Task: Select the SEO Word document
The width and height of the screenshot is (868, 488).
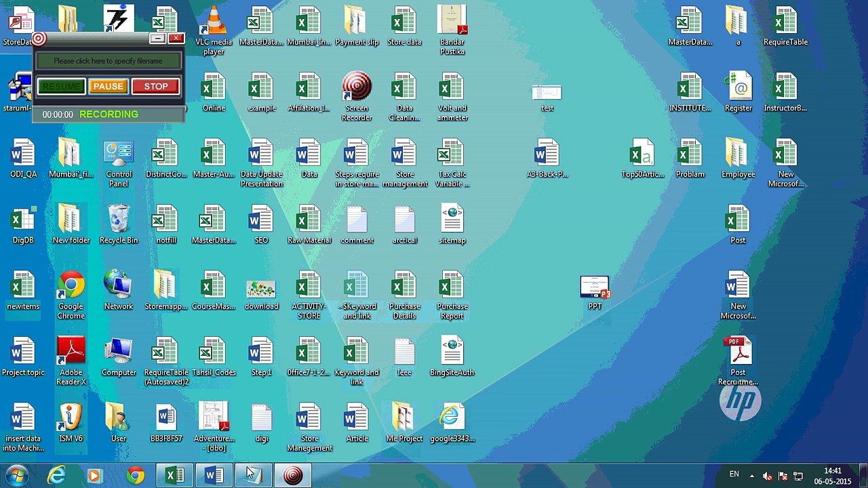Action: [x=261, y=225]
